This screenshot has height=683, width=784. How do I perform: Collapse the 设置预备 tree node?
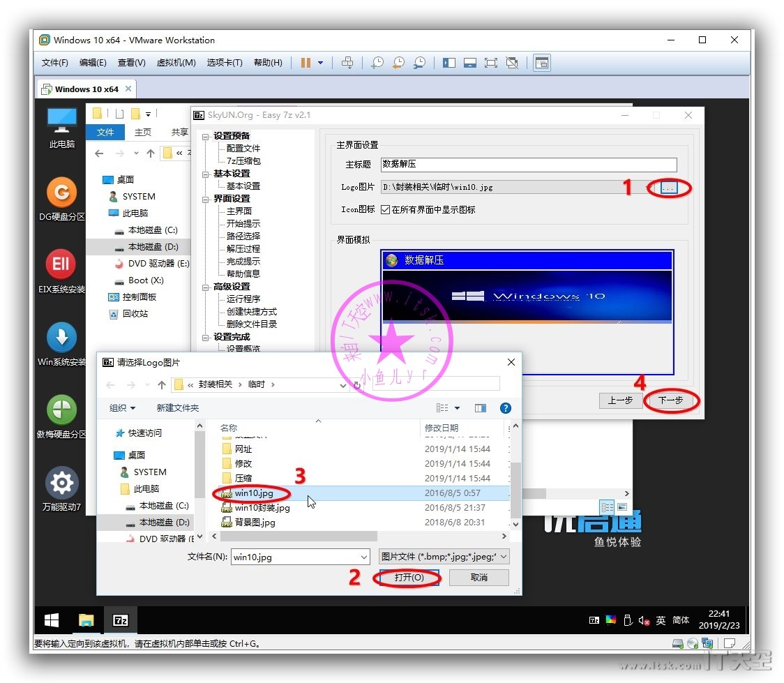[x=206, y=137]
